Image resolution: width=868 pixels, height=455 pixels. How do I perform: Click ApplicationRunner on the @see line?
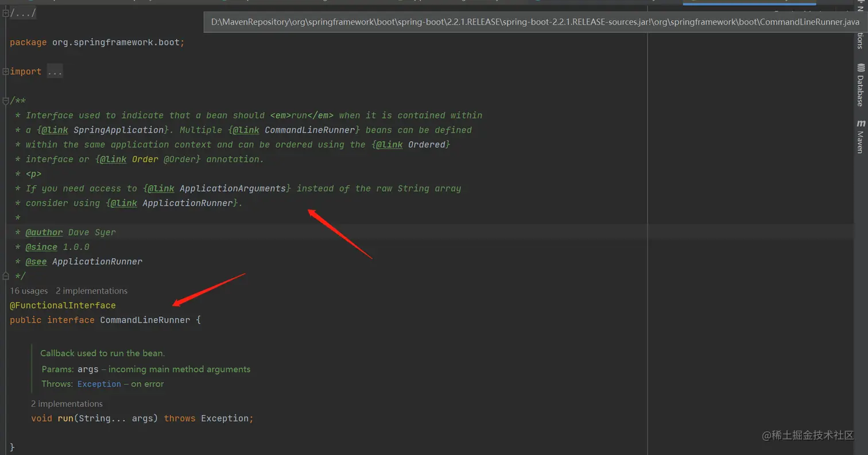pos(97,262)
